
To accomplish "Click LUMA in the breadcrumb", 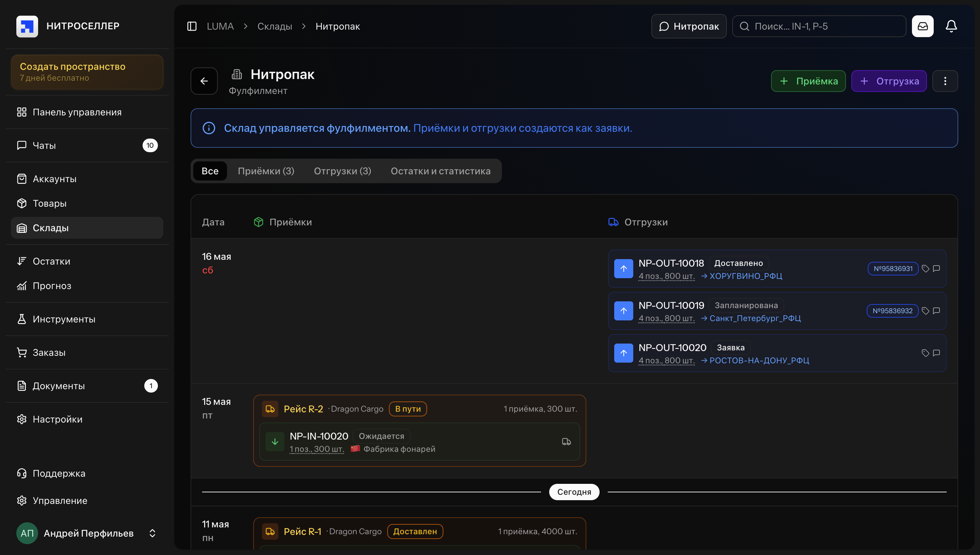I will click(x=220, y=26).
